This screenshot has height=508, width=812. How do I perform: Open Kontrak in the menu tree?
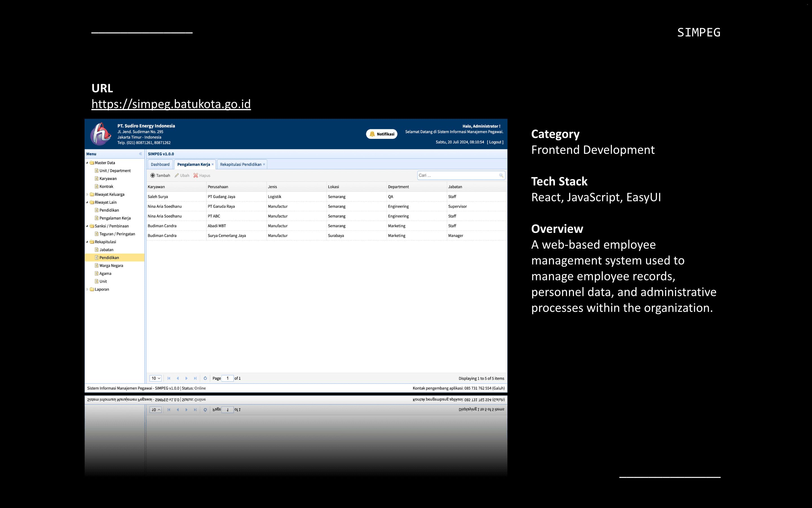pyautogui.click(x=106, y=187)
